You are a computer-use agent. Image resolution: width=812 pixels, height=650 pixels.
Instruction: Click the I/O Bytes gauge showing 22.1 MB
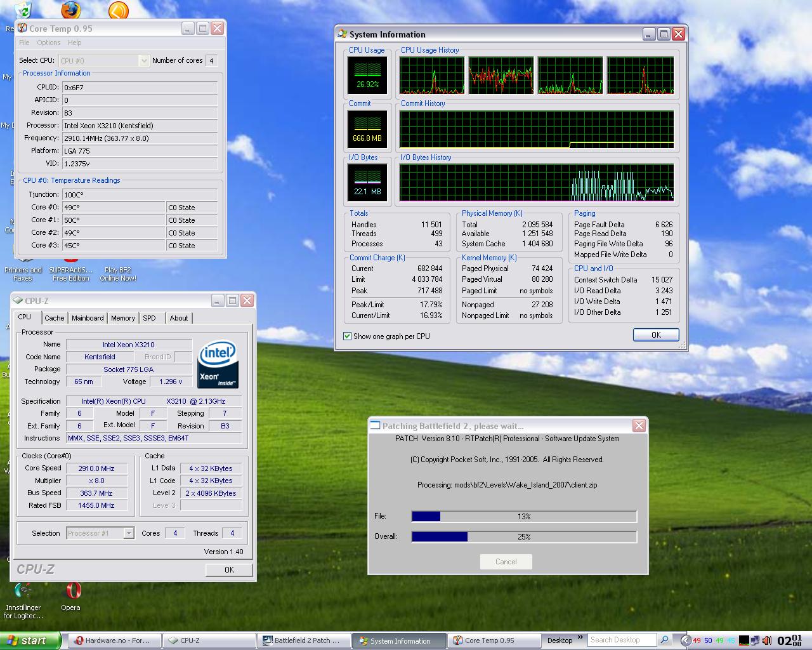(x=367, y=183)
